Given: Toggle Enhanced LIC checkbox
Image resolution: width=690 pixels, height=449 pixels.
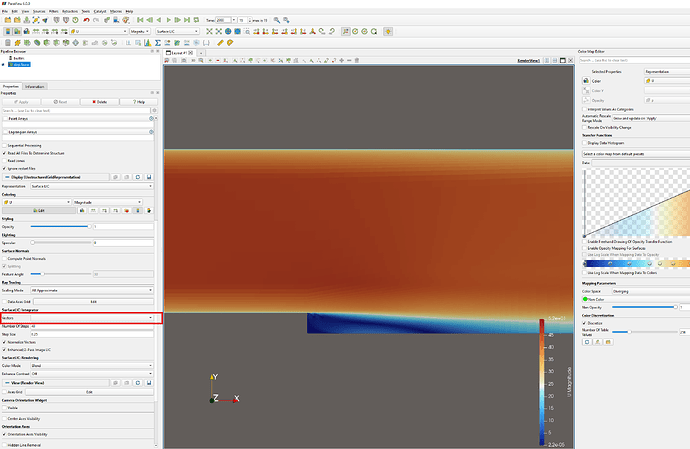Looking at the screenshot, I should pos(4,350).
